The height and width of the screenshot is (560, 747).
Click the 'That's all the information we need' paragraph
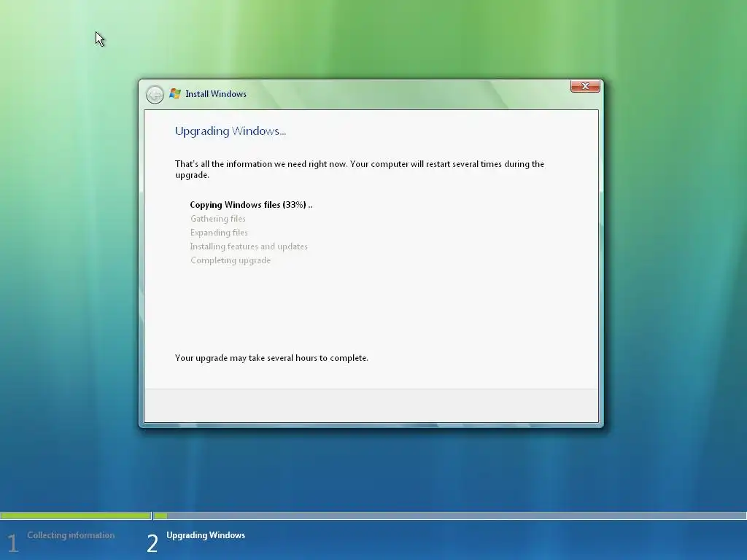point(359,169)
